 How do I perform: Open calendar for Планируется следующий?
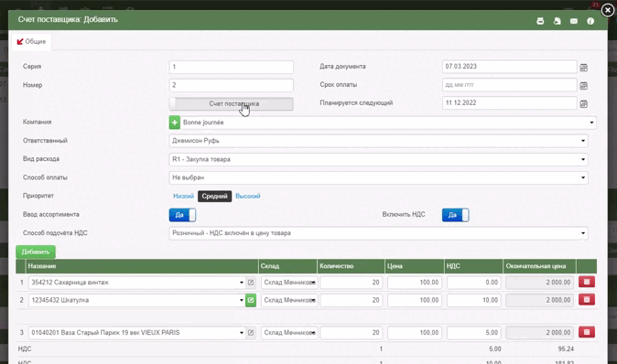(x=583, y=103)
